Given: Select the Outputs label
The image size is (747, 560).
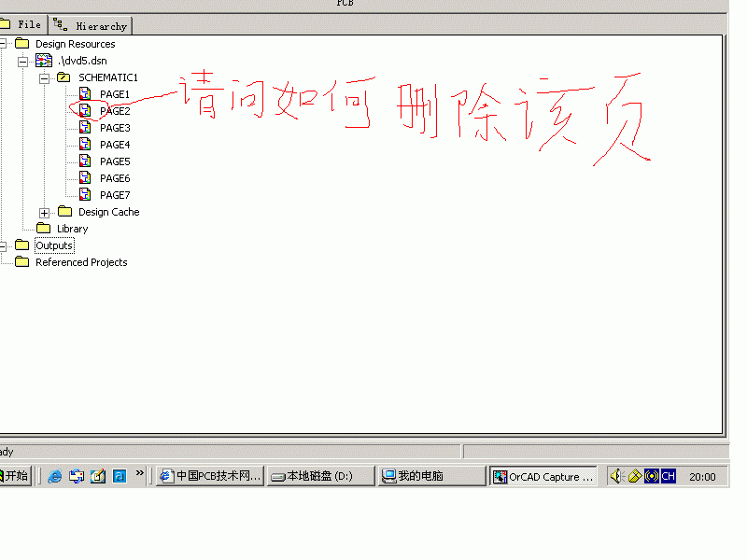Looking at the screenshot, I should pos(54,245).
